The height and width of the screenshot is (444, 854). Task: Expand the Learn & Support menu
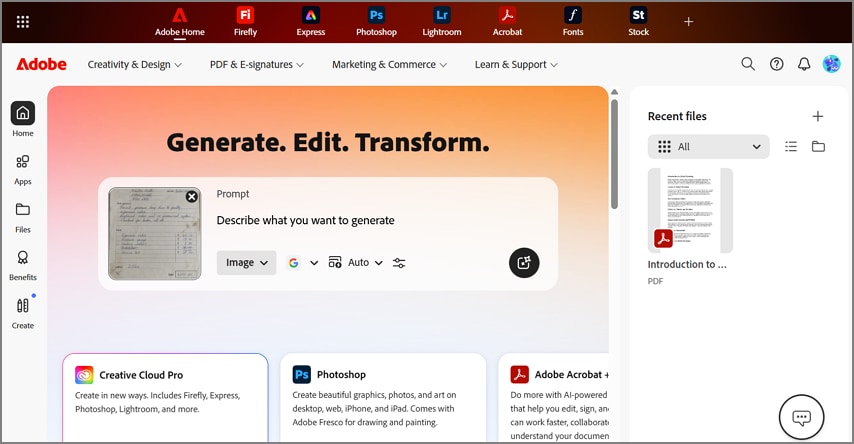(516, 64)
